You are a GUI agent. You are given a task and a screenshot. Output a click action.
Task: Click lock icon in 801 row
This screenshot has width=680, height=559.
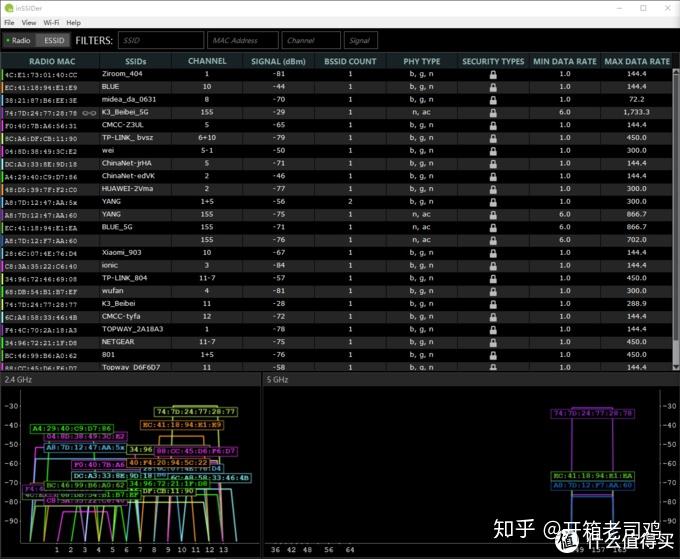(493, 355)
